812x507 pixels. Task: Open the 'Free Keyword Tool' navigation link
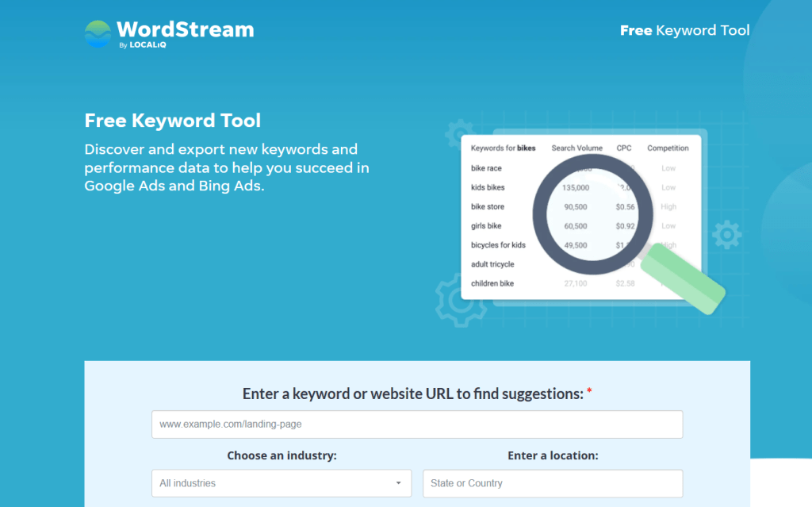coord(685,30)
